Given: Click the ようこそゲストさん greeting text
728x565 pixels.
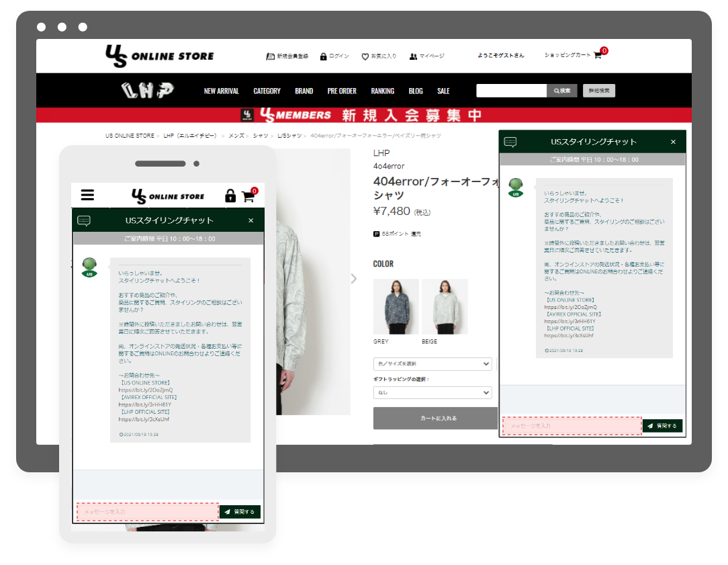Looking at the screenshot, I should click(501, 55).
